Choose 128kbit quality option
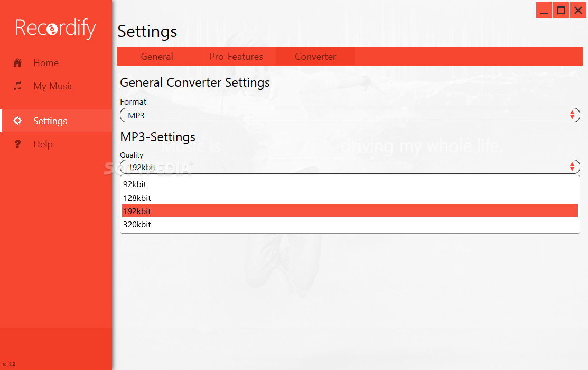Image resolution: width=588 pixels, height=370 pixels. click(x=350, y=198)
